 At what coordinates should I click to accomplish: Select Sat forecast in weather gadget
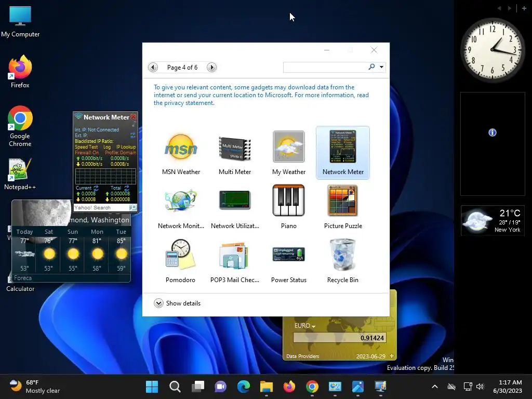(x=48, y=251)
